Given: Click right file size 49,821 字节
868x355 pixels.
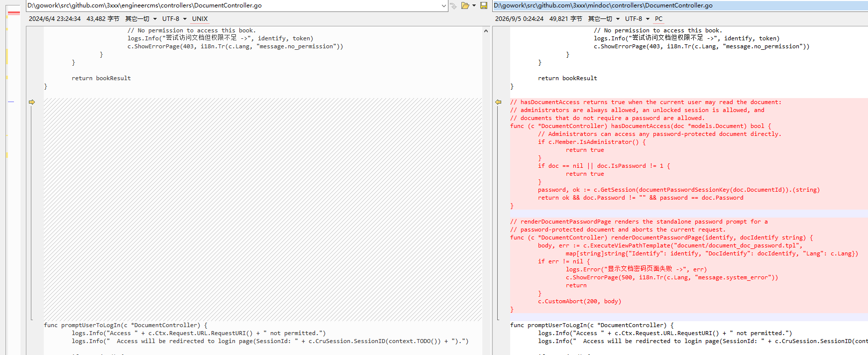Looking at the screenshot, I should pos(566,19).
